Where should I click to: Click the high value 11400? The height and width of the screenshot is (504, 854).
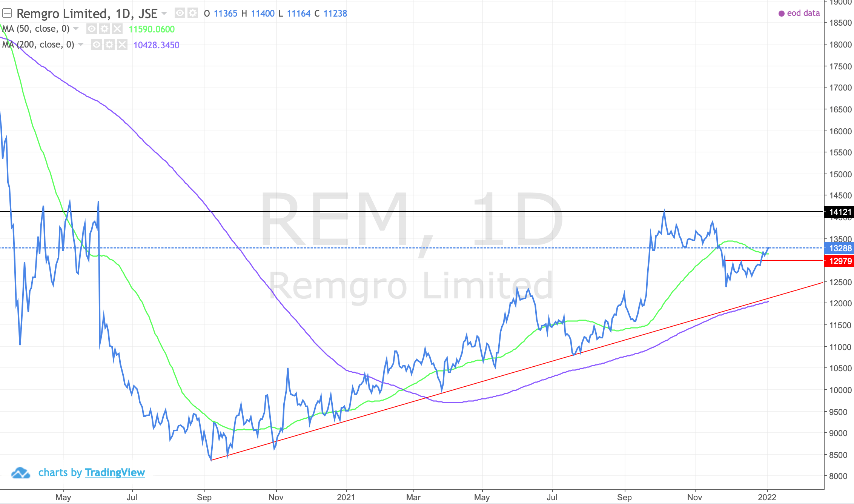pyautogui.click(x=263, y=14)
